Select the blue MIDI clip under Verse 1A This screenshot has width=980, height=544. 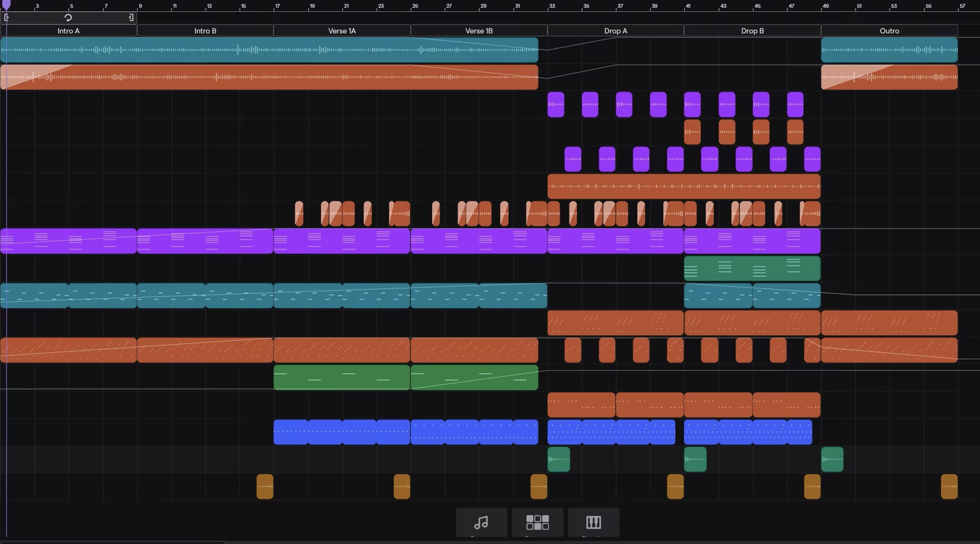pos(342,432)
